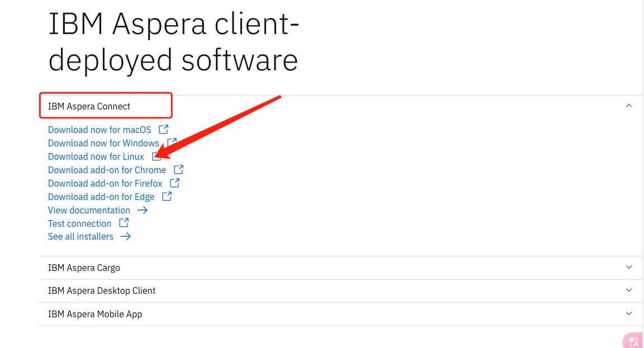Expand the IBM Aspera Mobile App chevron

tap(629, 313)
